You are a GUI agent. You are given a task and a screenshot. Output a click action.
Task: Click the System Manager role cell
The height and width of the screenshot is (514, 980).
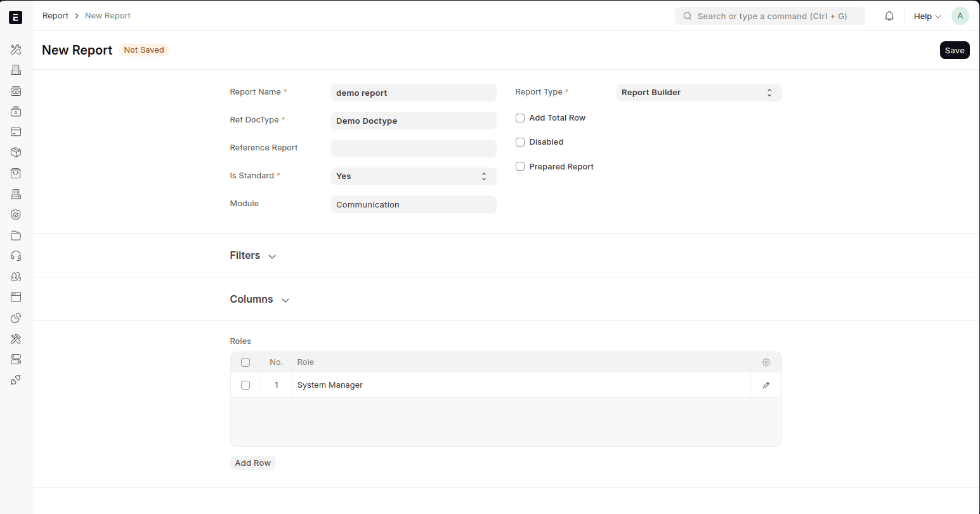521,385
